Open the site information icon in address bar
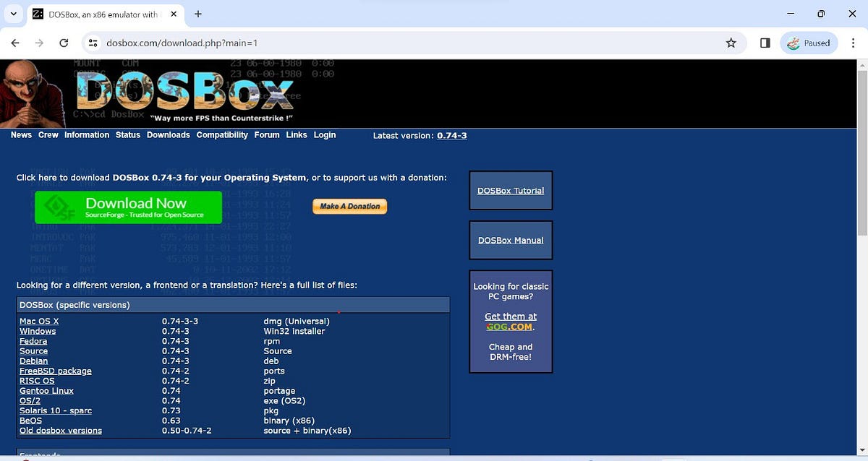 (x=93, y=43)
